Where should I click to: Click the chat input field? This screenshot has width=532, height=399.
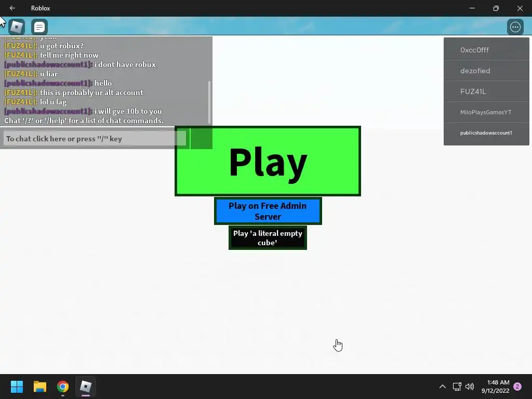tap(95, 138)
